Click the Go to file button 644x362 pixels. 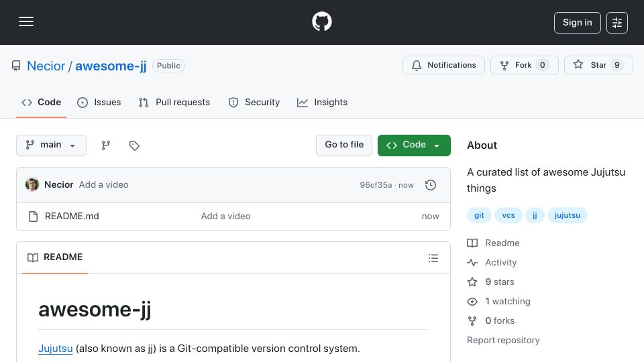tap(344, 145)
